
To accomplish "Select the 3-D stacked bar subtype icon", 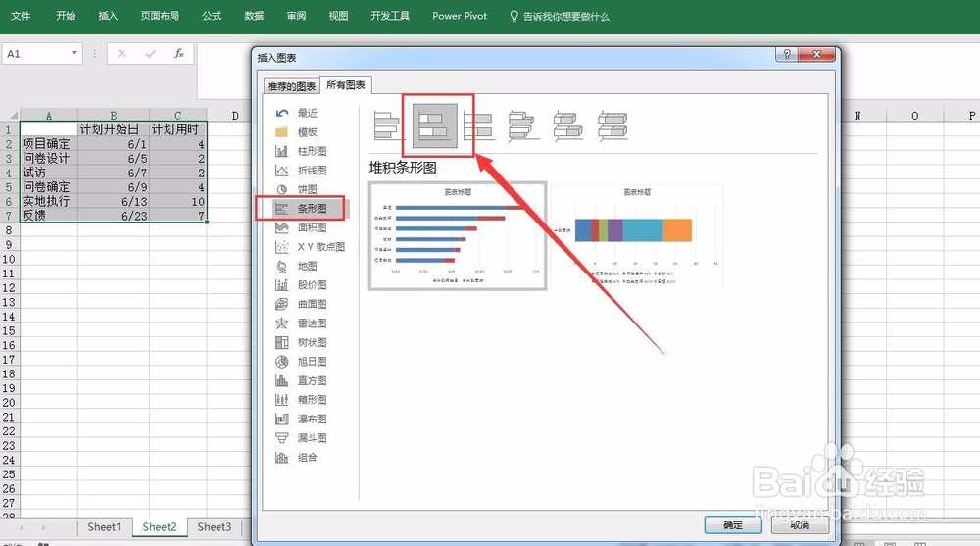I will [x=568, y=125].
